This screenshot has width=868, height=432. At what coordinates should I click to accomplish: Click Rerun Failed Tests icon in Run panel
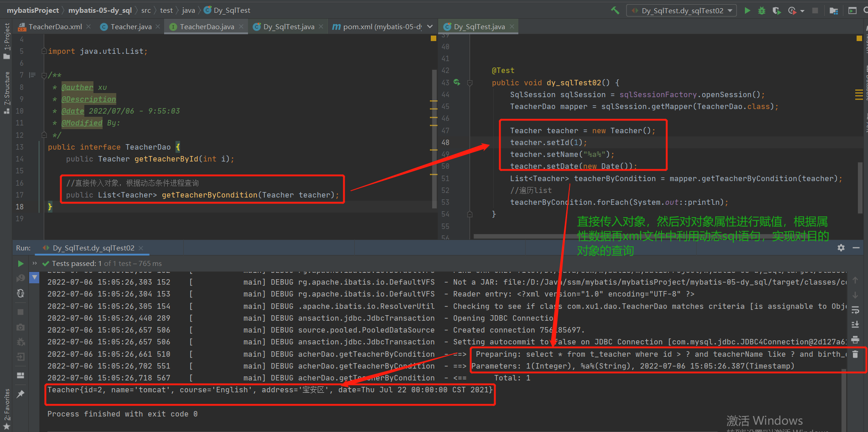21,278
